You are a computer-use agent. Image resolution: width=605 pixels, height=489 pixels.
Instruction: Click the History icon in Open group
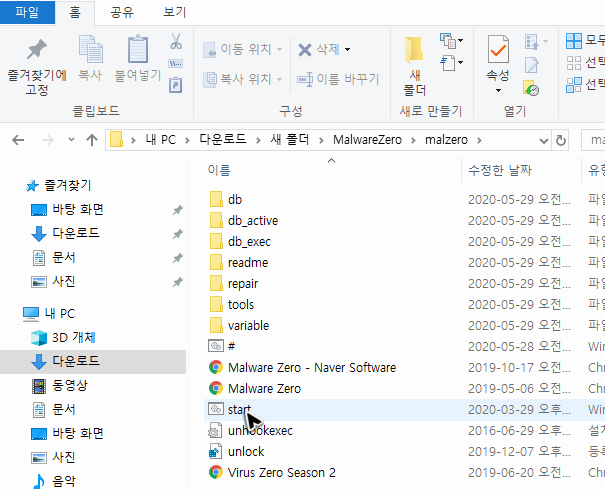(x=531, y=88)
